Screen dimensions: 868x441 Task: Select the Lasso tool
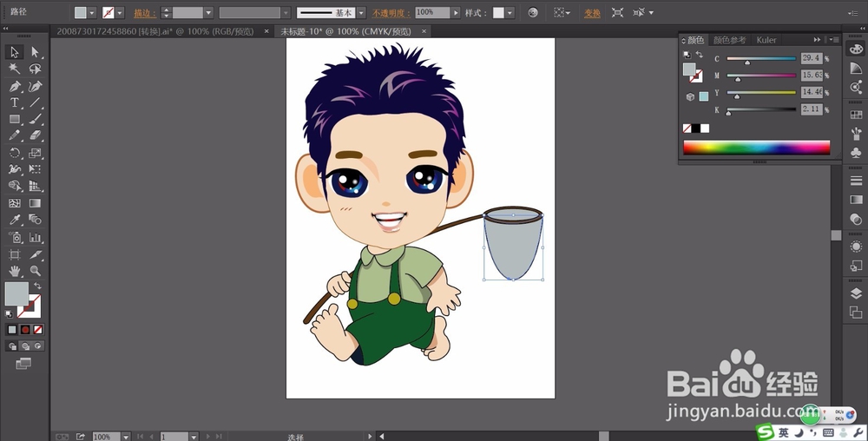click(x=35, y=69)
